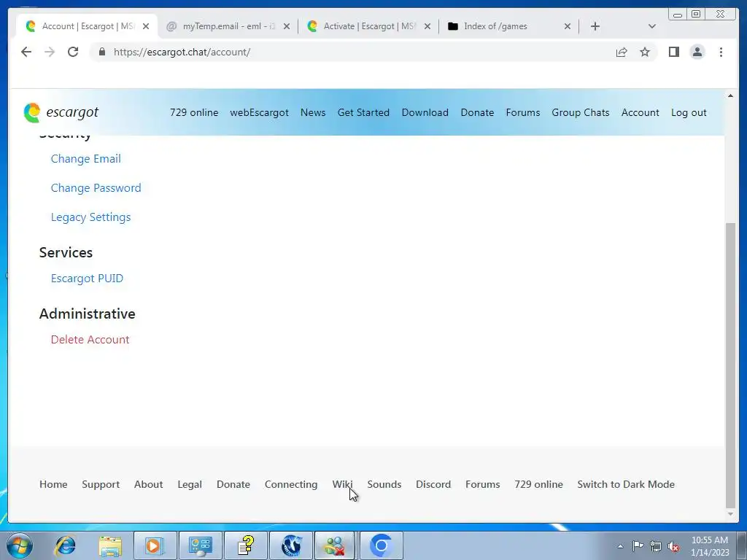Image resolution: width=747 pixels, height=560 pixels.
Task: Open Group Chats in the top navigation
Action: coord(581,113)
